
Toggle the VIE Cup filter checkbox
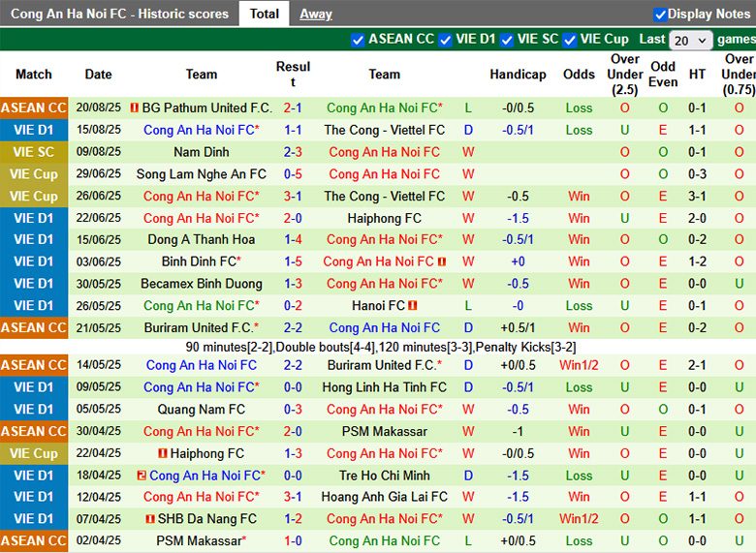569,40
